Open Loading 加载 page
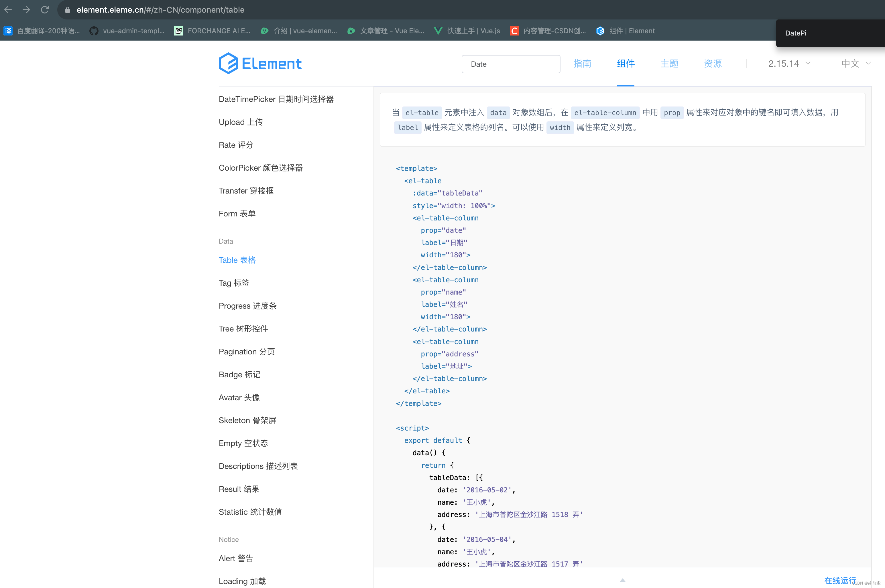Image resolution: width=885 pixels, height=588 pixels. (242, 581)
